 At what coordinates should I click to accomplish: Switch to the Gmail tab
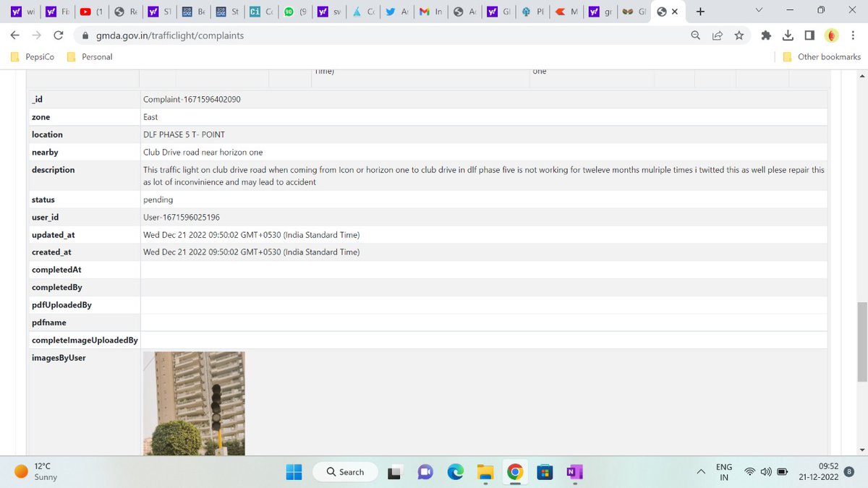pyautogui.click(x=431, y=12)
